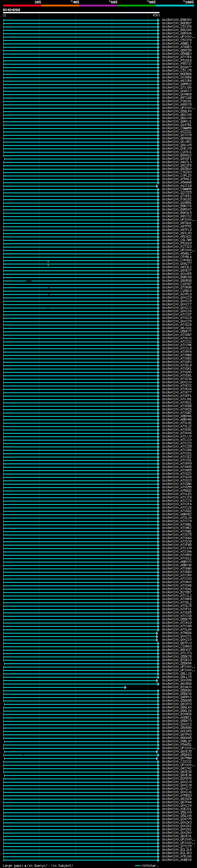Image resolution: width=197 pixels, height=868 pixels.
Task: Select hit UniRef100_C3XRA3
Action: [x=177, y=646]
